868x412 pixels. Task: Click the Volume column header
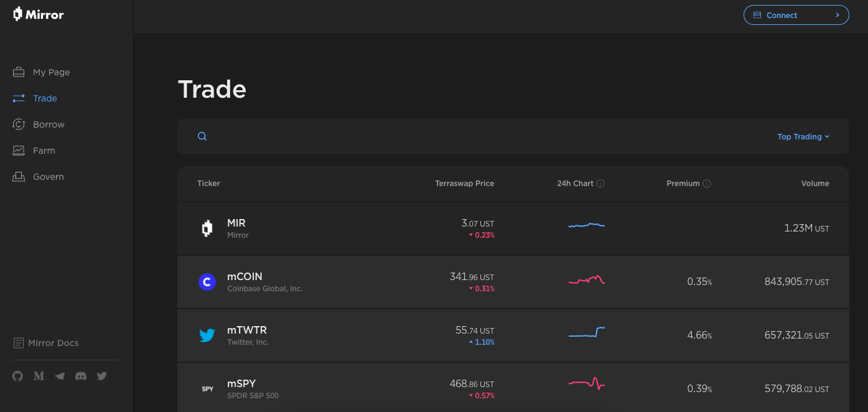[815, 184]
